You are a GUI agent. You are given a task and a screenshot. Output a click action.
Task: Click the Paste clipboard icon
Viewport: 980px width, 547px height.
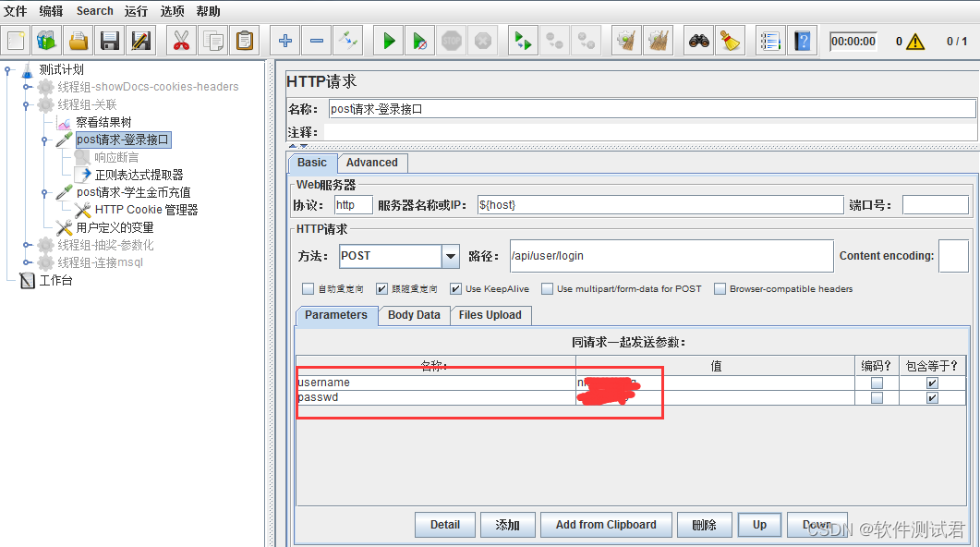[x=245, y=42]
